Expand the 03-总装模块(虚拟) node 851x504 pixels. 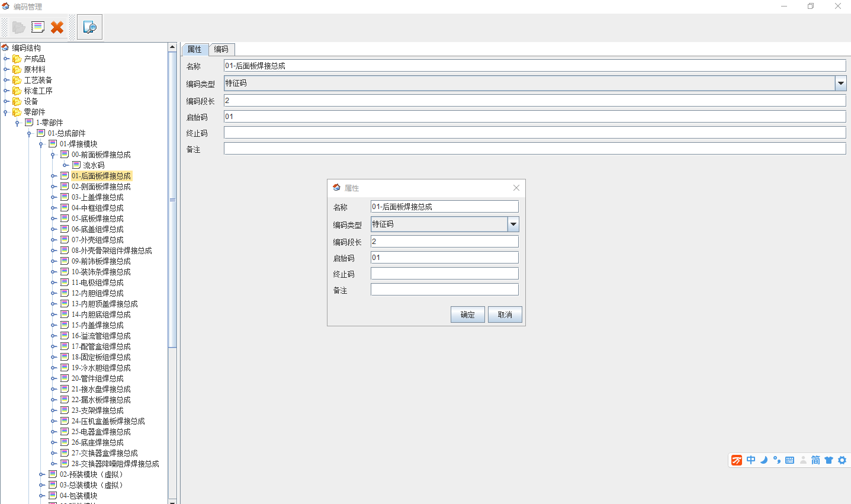coord(41,485)
